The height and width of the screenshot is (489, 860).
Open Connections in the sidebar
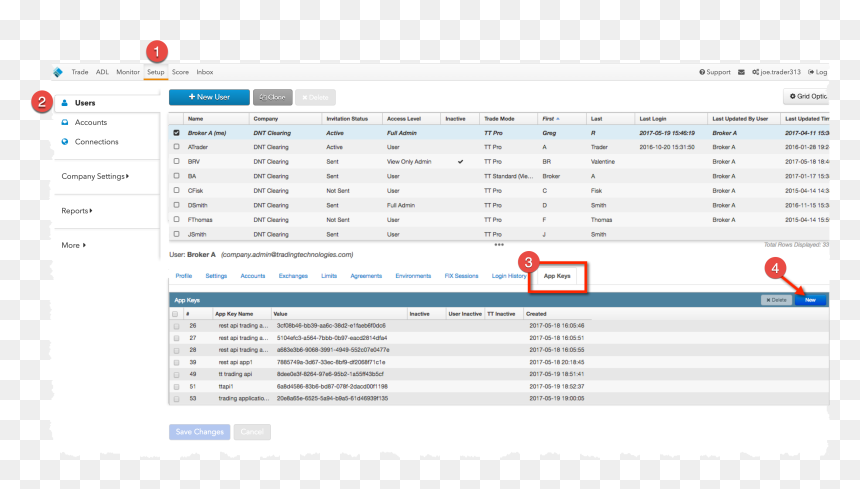pos(97,141)
